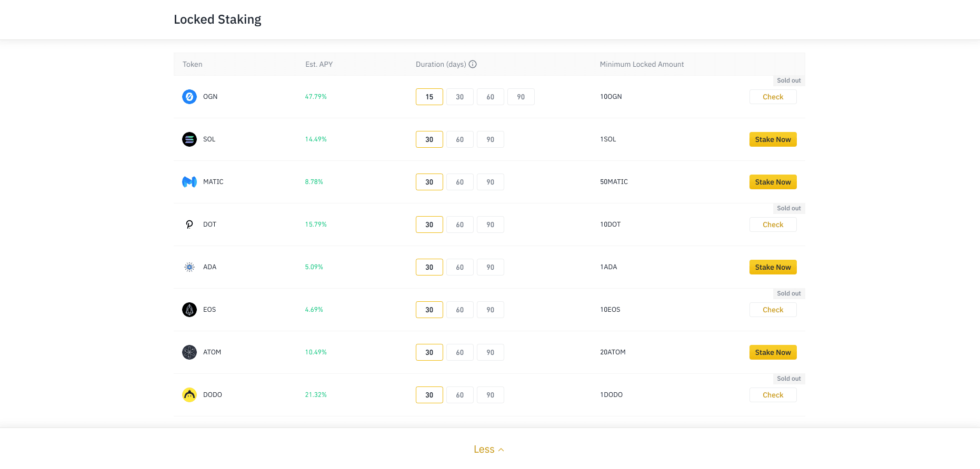Select 15-day duration for OGN

click(x=429, y=97)
